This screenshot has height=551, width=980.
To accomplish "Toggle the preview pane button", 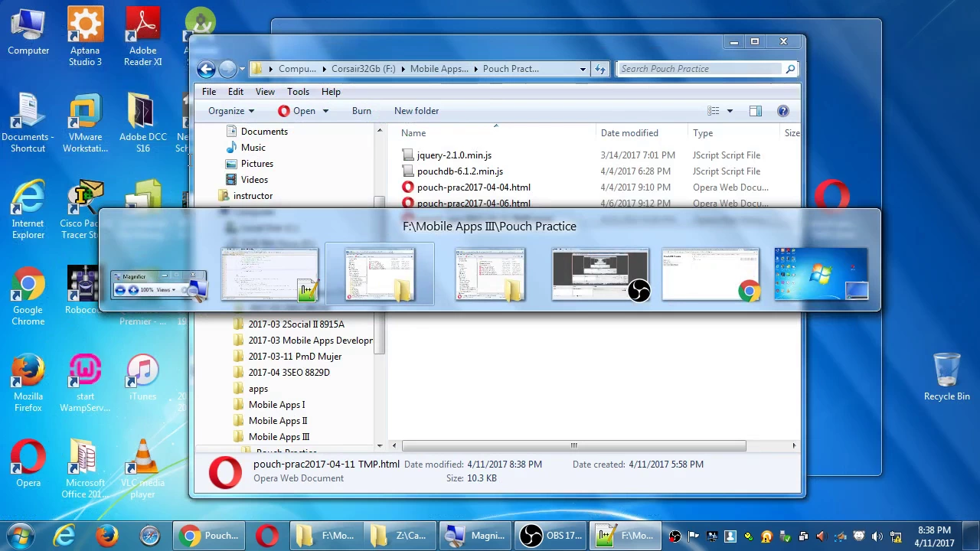I will 756,111.
